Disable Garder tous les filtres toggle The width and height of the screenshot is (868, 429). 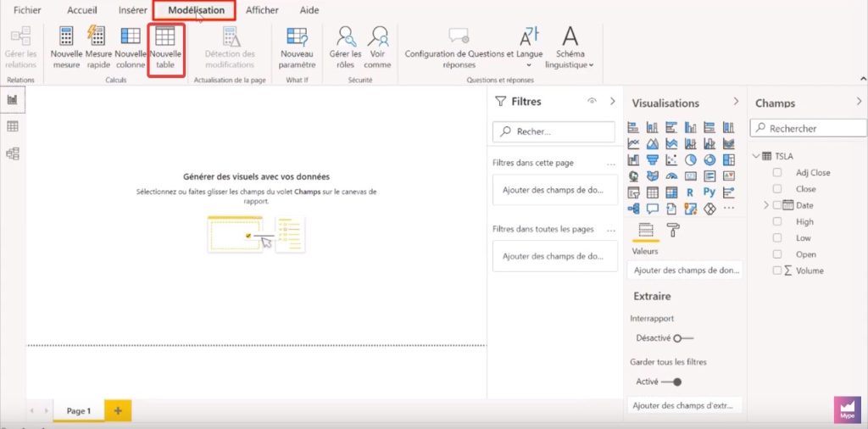(x=671, y=382)
